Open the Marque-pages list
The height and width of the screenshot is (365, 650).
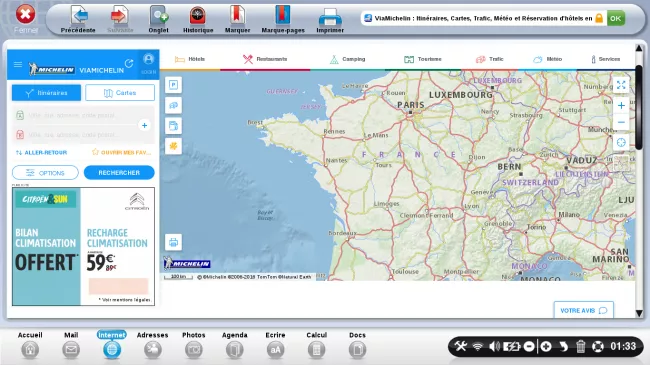(x=283, y=19)
